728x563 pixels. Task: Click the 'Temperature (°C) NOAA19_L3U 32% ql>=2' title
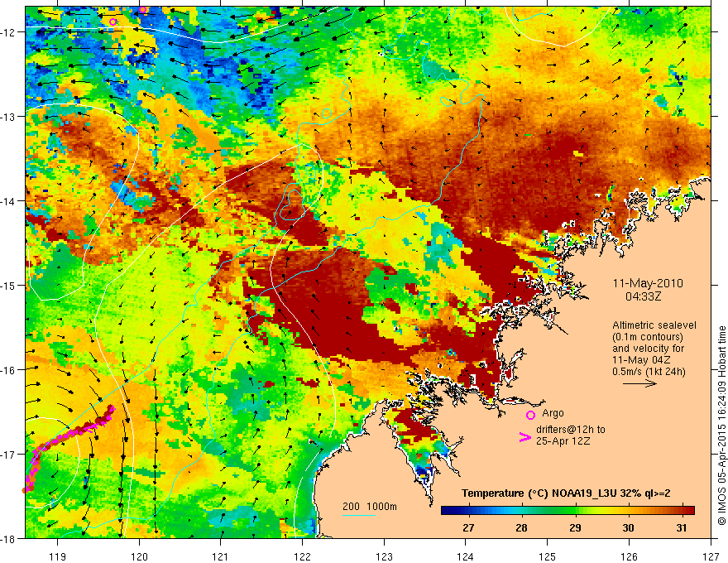coord(566,493)
